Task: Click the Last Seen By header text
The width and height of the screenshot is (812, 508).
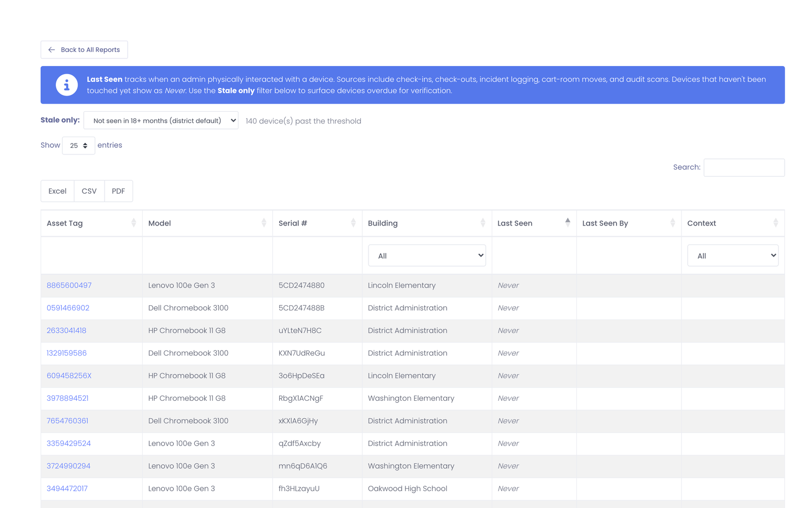Action: click(605, 223)
